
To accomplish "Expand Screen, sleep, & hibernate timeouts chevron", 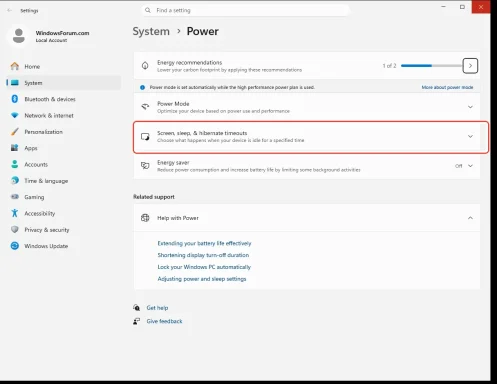I will [470, 136].
